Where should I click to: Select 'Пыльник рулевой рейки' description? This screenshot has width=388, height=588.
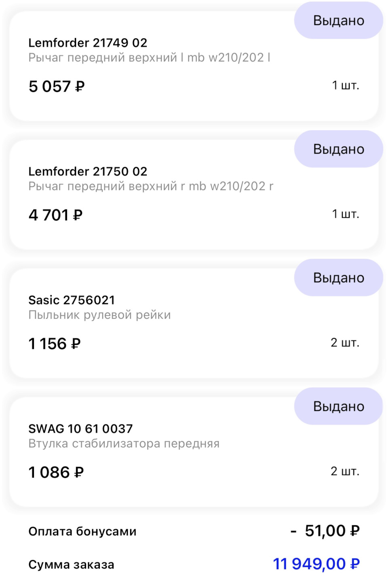99,315
